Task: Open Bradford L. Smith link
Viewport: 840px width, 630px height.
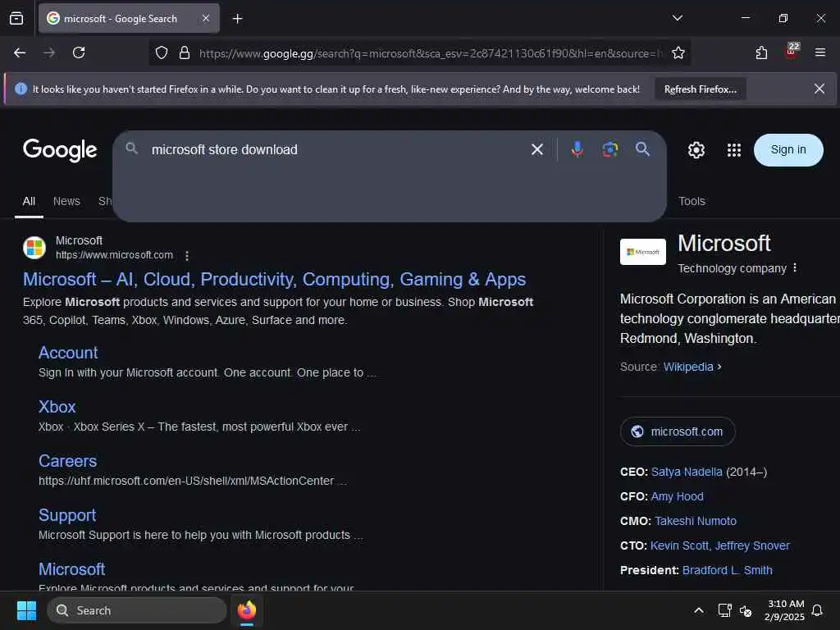Action: 727,571
